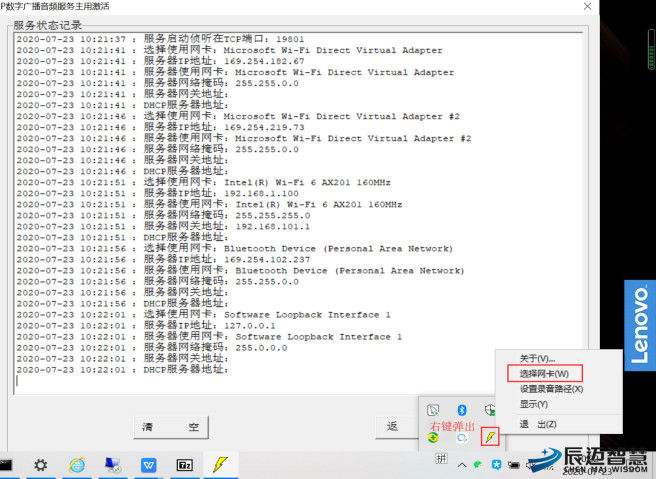Launch Internet Explorer from the taskbar
The height and width of the screenshot is (479, 656).
(76, 465)
